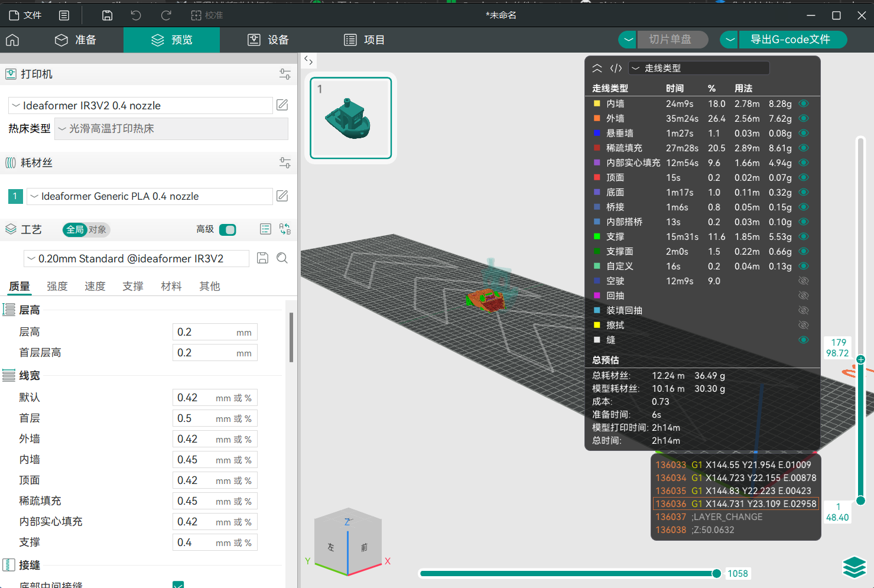Click the lower handle of vertical layer slider
The width and height of the screenshot is (874, 588).
861,501
